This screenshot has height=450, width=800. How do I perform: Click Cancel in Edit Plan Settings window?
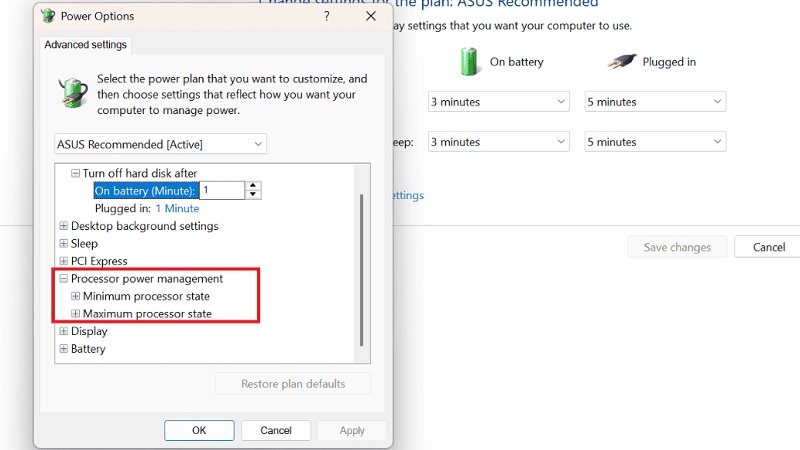[769, 247]
